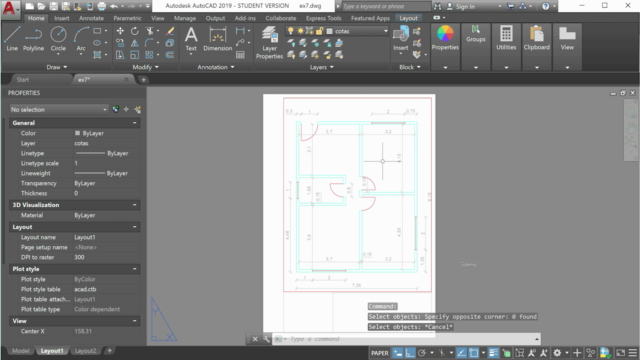The image size is (640, 360).
Task: Open the Insert ribbon tab
Action: [62, 18]
